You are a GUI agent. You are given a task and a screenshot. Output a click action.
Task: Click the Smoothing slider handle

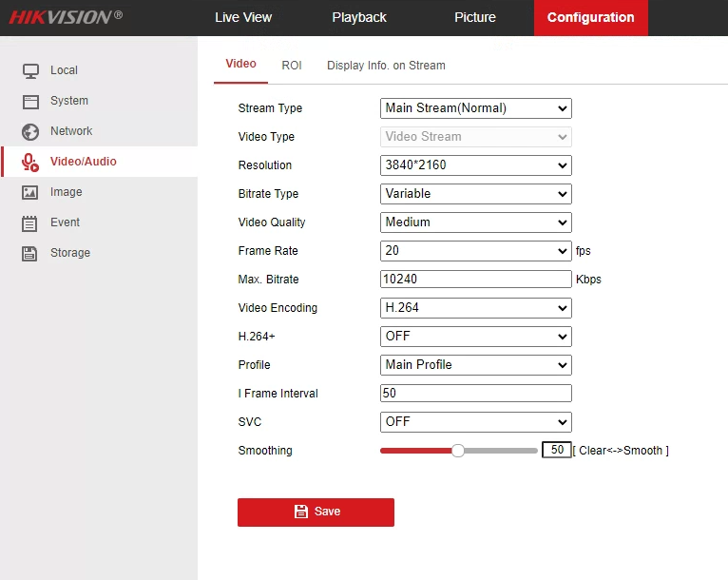pos(458,451)
